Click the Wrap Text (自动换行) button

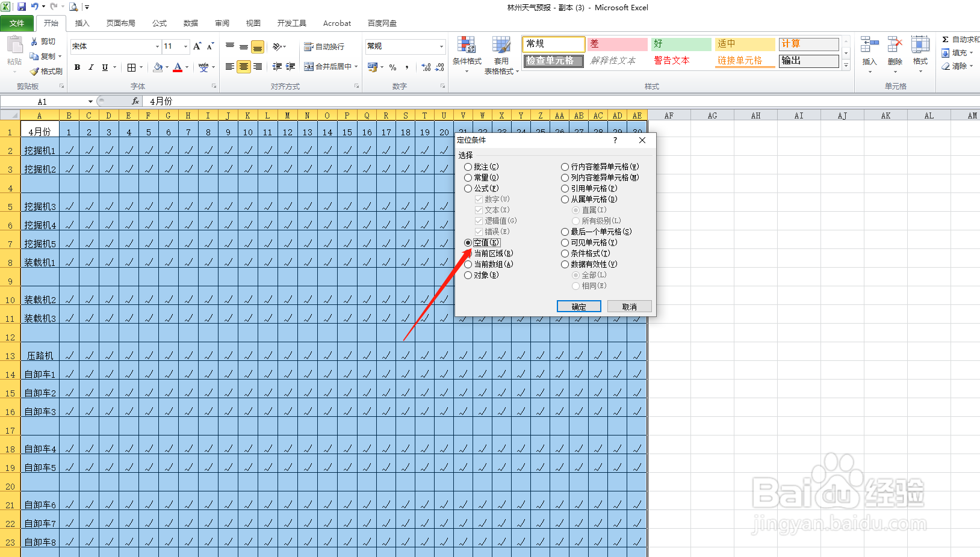[x=324, y=46]
